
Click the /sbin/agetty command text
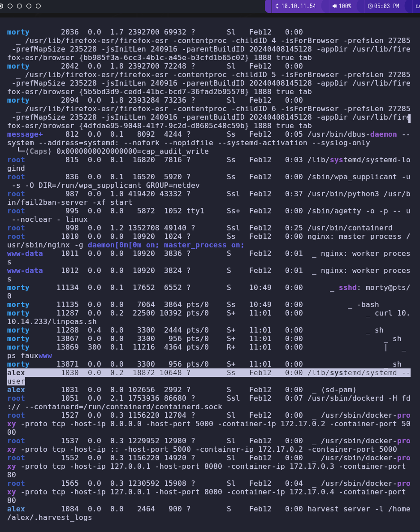[x=334, y=211]
